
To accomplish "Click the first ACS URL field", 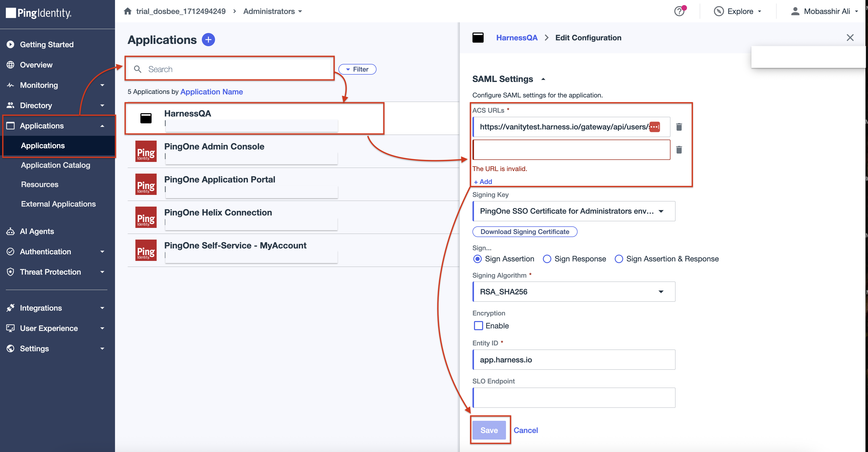I will click(571, 127).
